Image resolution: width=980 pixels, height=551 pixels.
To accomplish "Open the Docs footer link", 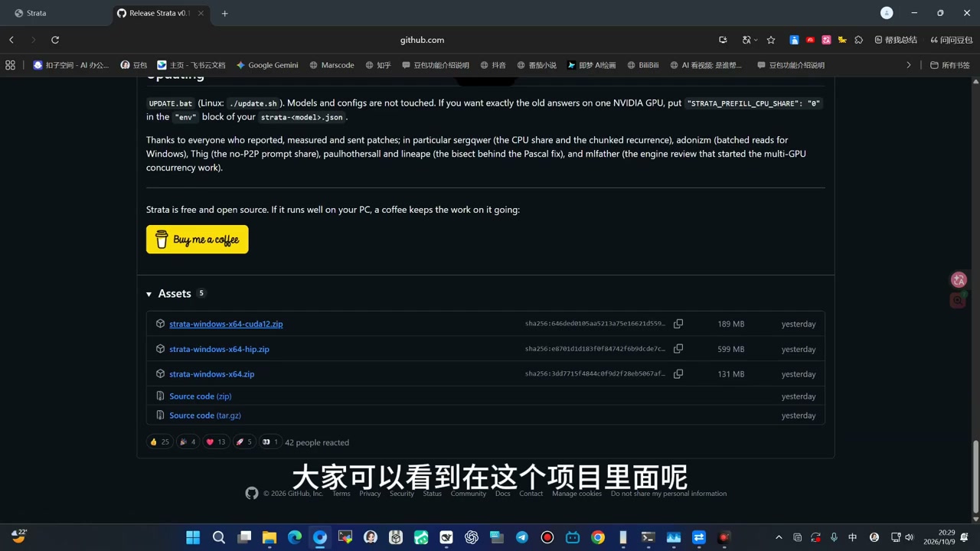I will (502, 494).
